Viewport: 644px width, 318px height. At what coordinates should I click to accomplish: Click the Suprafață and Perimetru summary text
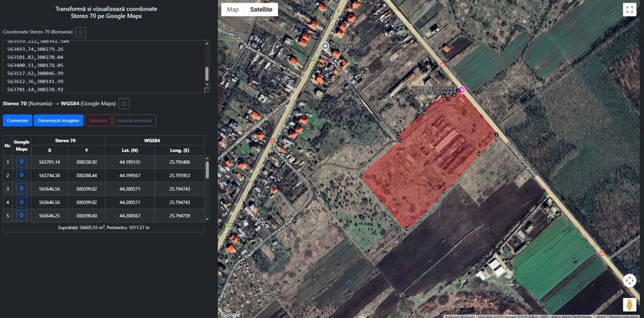(104, 227)
